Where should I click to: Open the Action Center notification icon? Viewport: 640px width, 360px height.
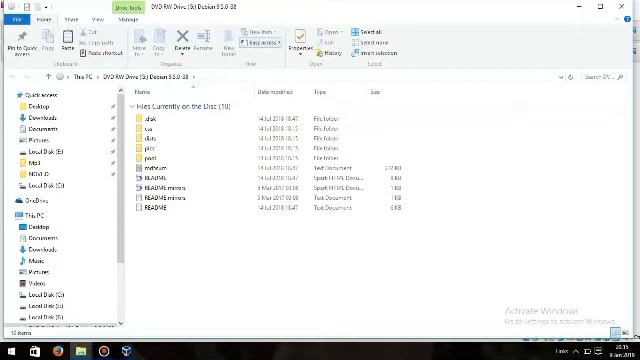click(598, 351)
